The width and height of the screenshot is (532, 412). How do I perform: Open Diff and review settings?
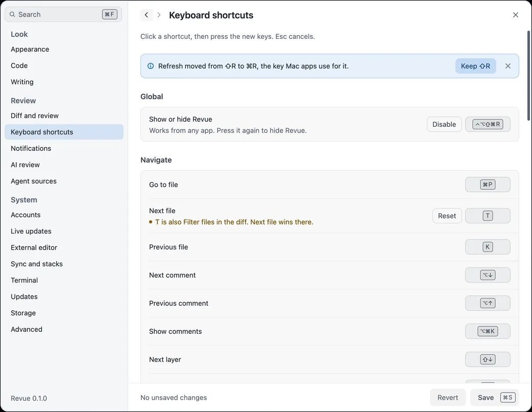(x=64, y=116)
